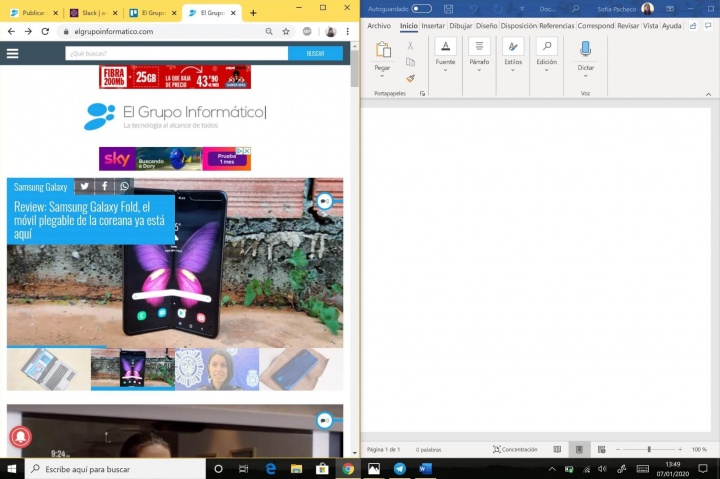Screen dimensions: 720x479
Task: Share article on Twitter icon
Action: pos(84,186)
